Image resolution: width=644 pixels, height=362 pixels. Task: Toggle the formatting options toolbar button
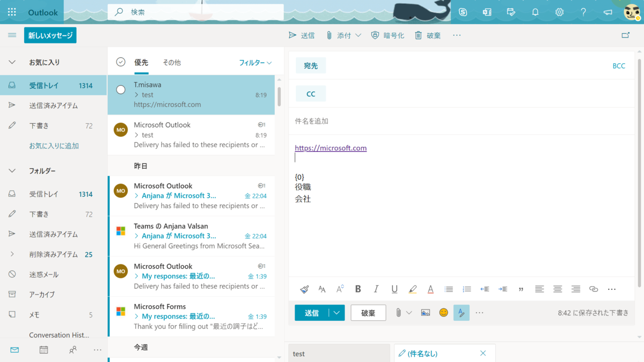coord(462,313)
